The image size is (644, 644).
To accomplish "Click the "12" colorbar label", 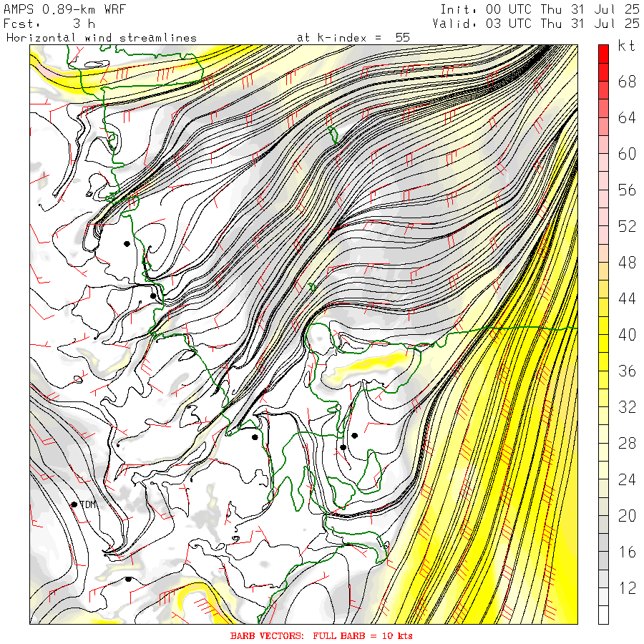I will tap(627, 587).
